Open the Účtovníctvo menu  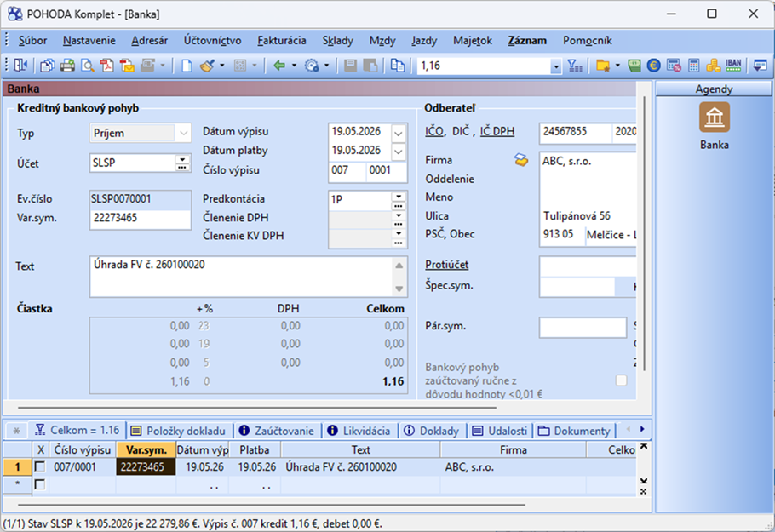click(213, 41)
